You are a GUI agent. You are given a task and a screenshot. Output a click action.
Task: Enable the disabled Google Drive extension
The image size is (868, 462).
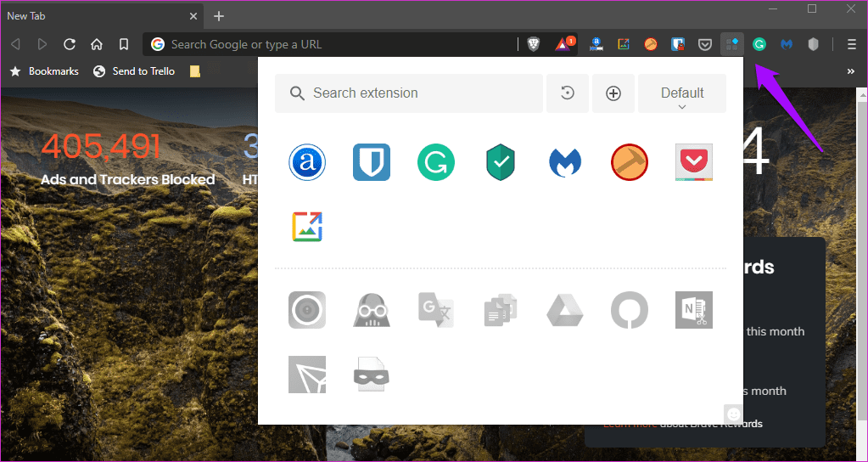click(x=565, y=310)
